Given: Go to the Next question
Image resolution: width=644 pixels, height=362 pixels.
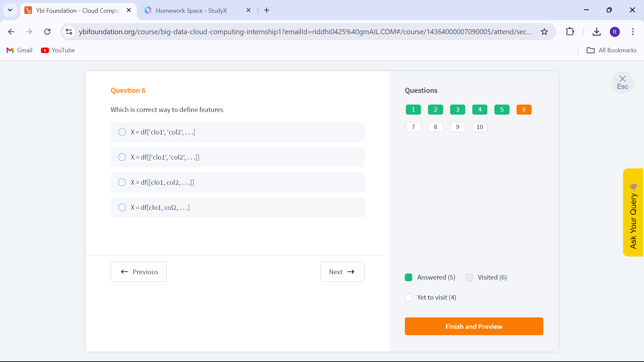Looking at the screenshot, I should pyautogui.click(x=342, y=271).
